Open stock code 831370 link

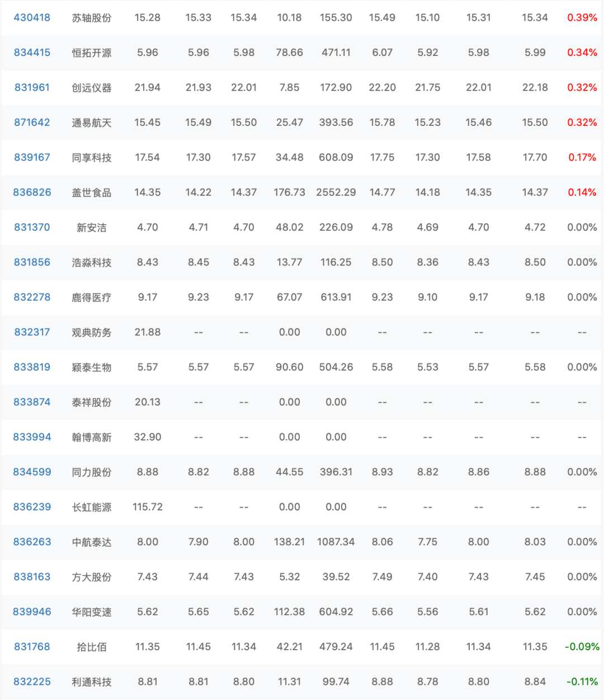coord(32,227)
